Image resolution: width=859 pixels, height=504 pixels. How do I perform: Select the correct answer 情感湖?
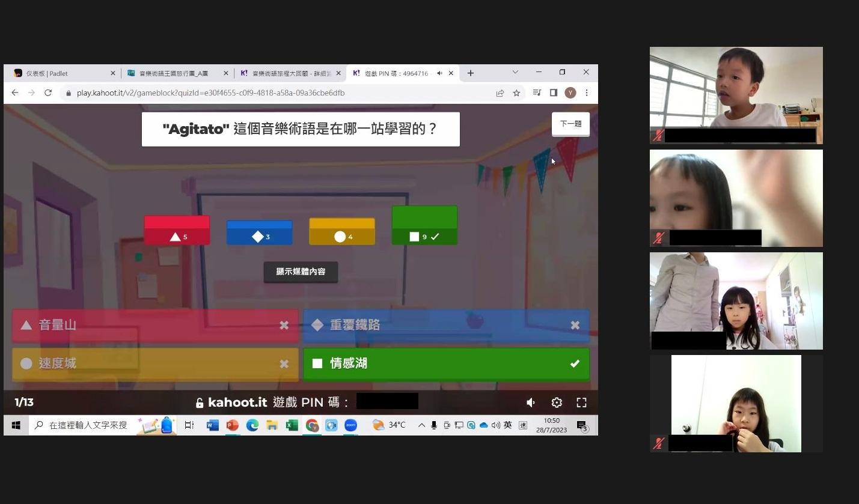(x=446, y=363)
